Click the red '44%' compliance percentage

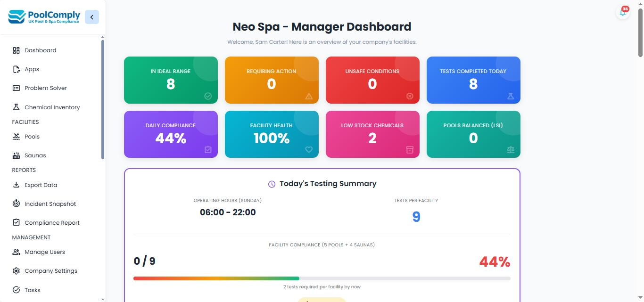click(x=495, y=262)
